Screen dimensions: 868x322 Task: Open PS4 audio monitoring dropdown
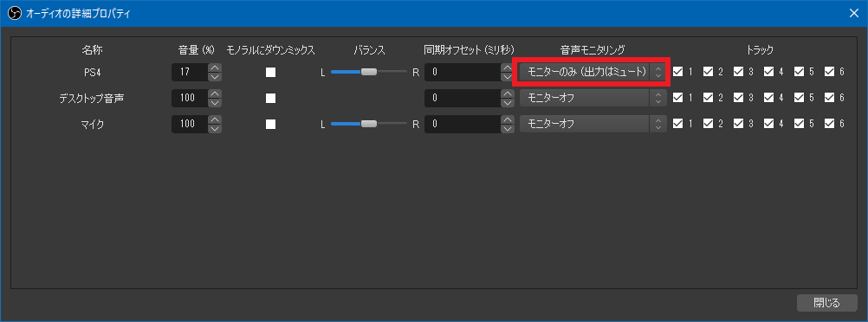(x=592, y=71)
